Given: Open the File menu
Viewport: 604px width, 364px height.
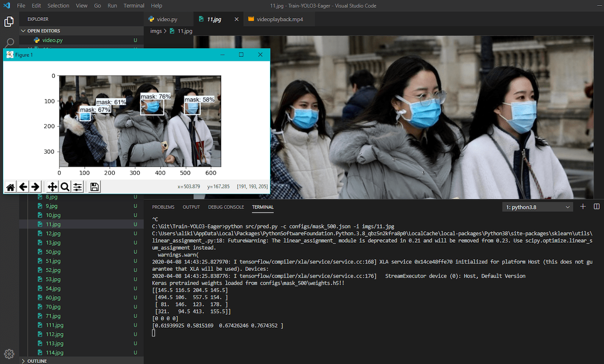Looking at the screenshot, I should pyautogui.click(x=21, y=6).
